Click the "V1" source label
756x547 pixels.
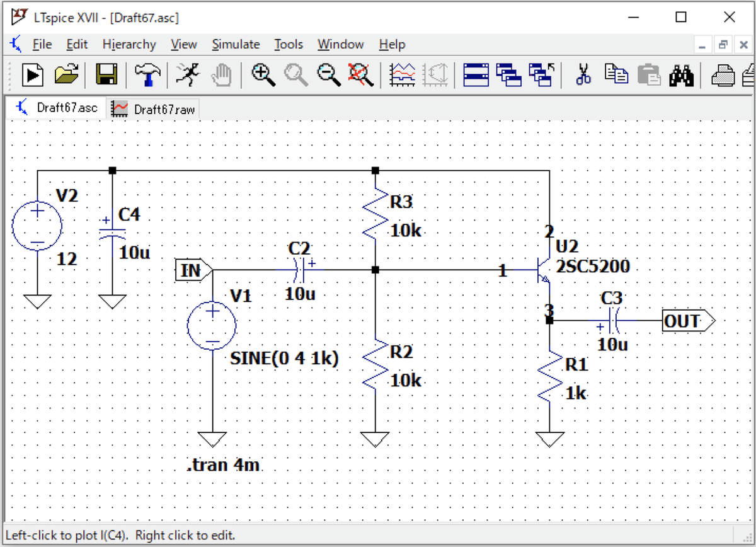(x=241, y=295)
